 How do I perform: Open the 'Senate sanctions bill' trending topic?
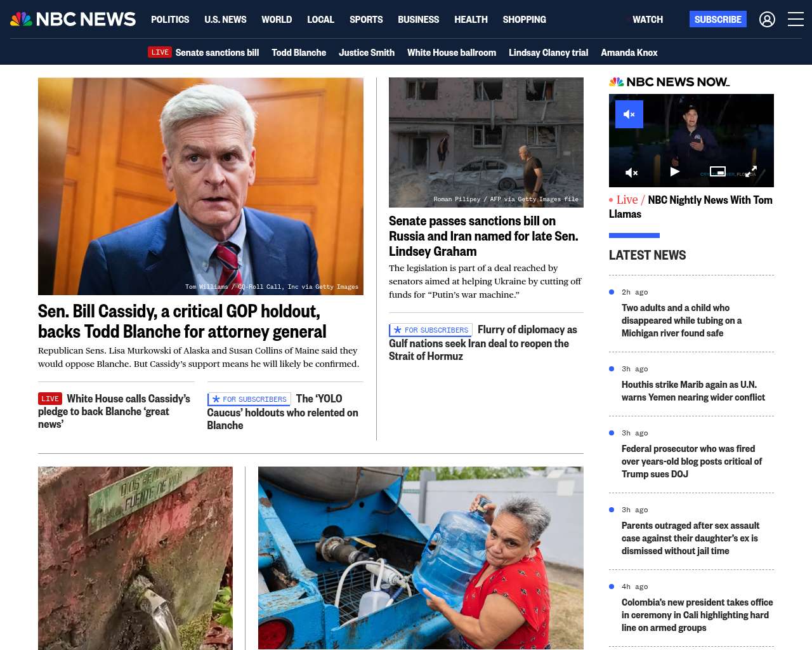click(x=217, y=53)
